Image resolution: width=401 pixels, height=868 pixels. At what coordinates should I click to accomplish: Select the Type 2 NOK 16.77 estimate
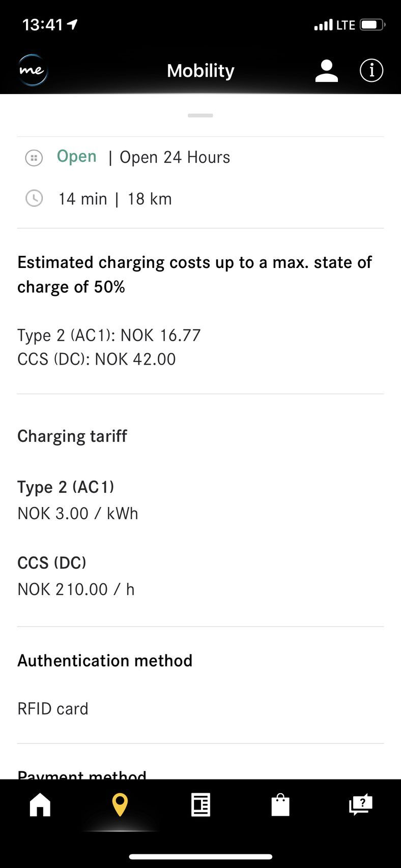pos(109,335)
